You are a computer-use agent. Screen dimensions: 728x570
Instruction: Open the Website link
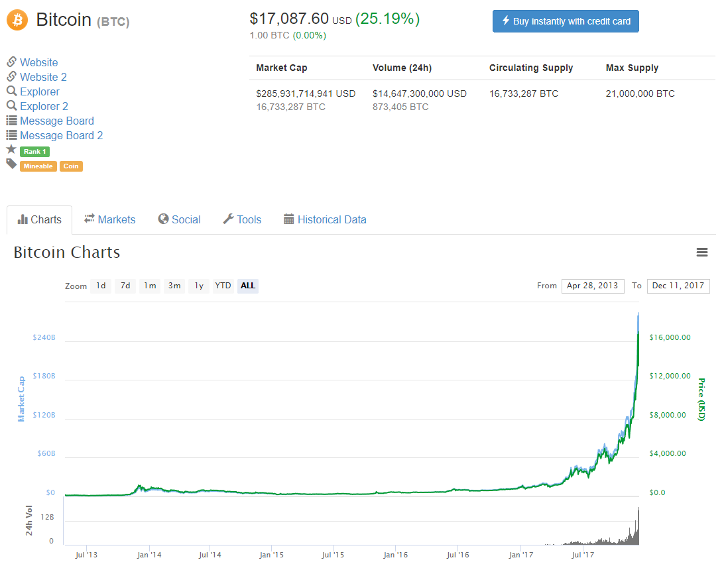point(39,63)
